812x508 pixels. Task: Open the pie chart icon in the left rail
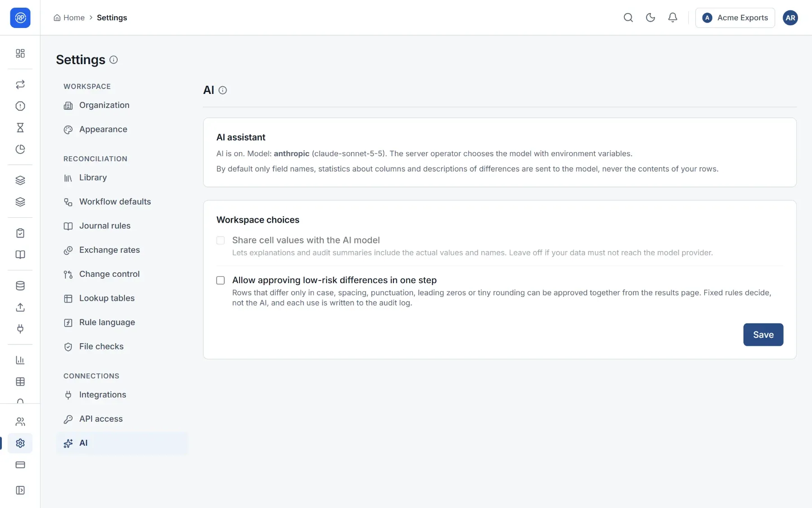pyautogui.click(x=20, y=149)
